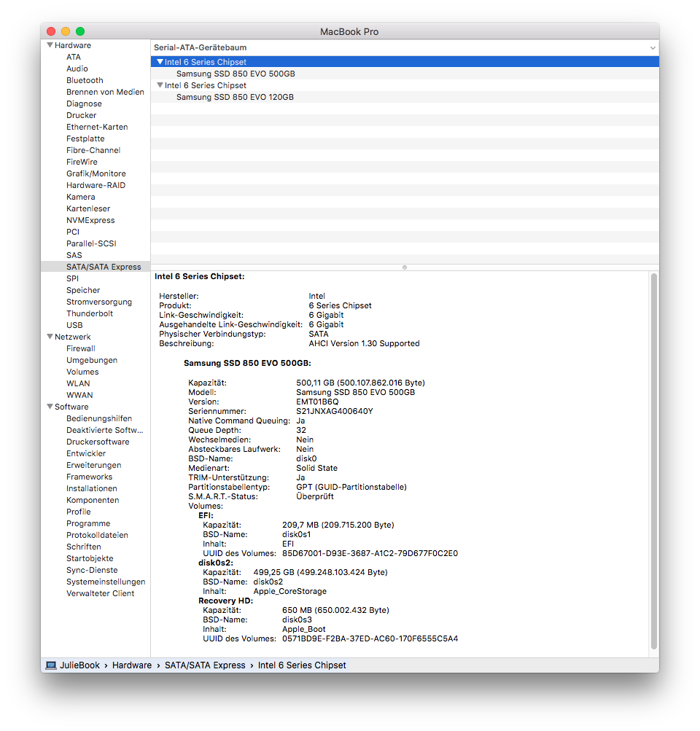Select Hardware-RAID entry
This screenshot has height=731, width=700.
coord(96,185)
